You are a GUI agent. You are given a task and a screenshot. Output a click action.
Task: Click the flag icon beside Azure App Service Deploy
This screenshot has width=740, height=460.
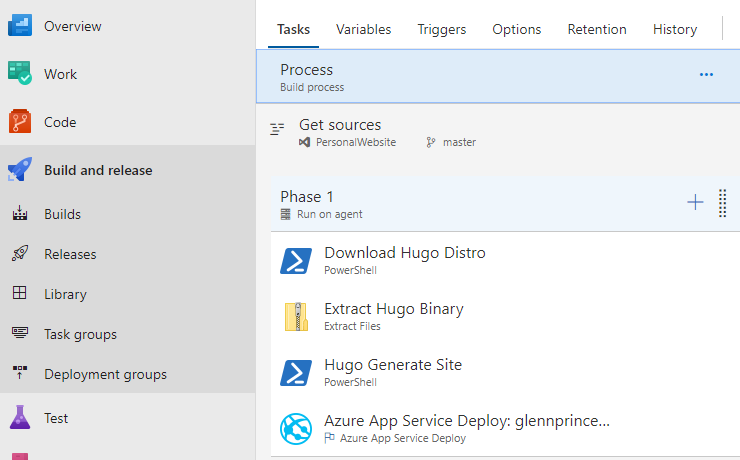coord(329,438)
